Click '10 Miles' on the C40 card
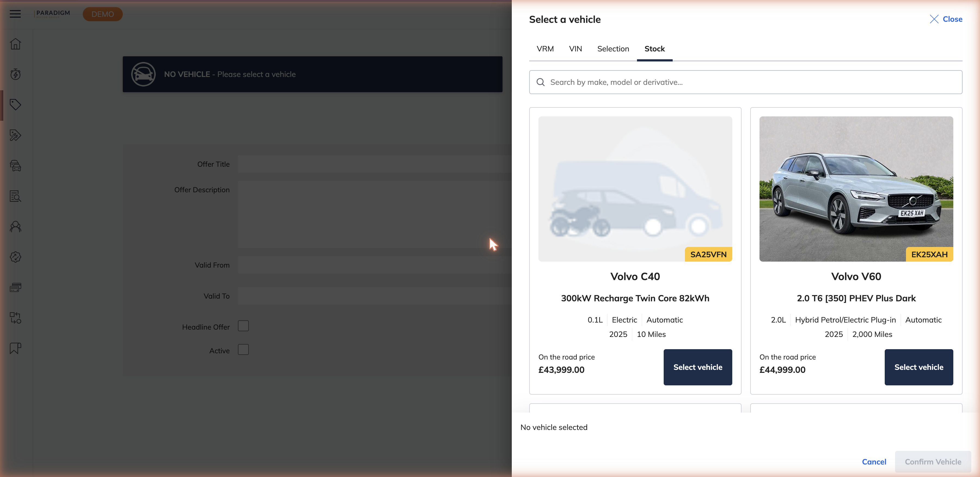 651,334
